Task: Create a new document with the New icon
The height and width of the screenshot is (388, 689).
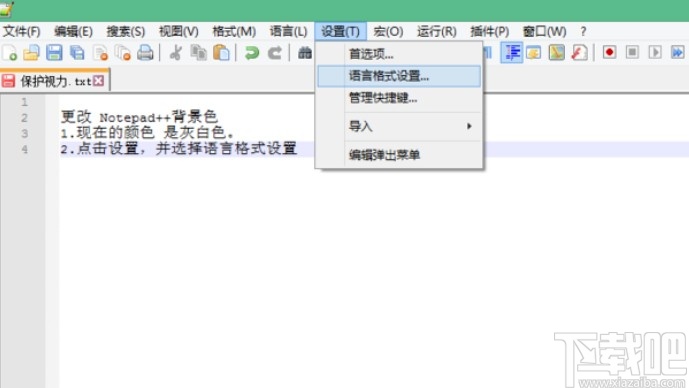Action: tap(9, 53)
